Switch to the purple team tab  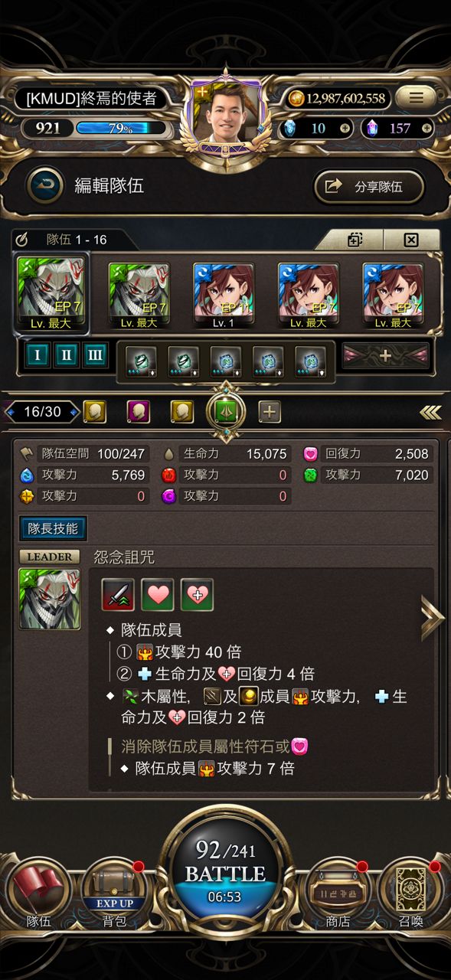[x=138, y=412]
